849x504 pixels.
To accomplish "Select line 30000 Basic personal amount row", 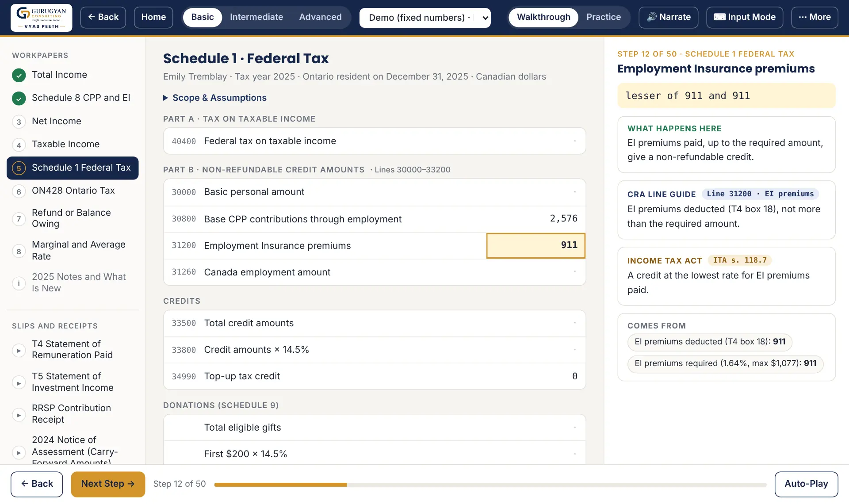I will (x=375, y=192).
